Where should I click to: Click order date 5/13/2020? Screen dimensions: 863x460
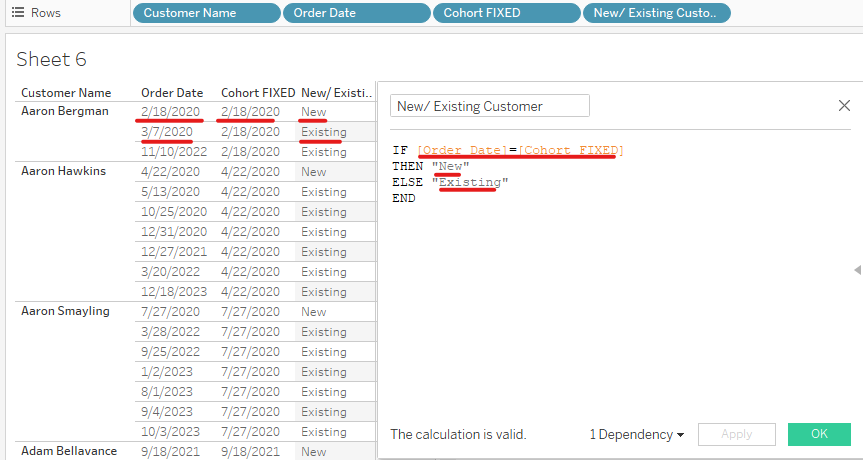coord(170,191)
